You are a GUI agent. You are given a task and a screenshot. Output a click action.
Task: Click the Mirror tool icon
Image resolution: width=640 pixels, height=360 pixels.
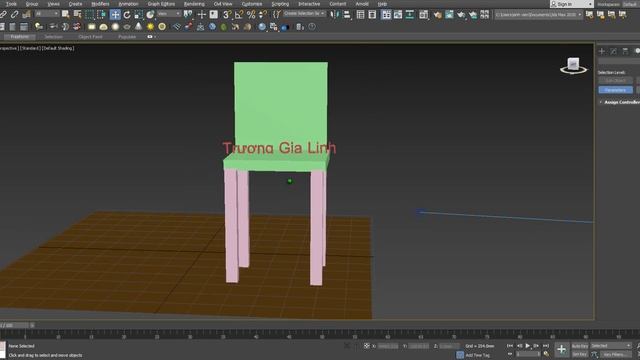334,15
